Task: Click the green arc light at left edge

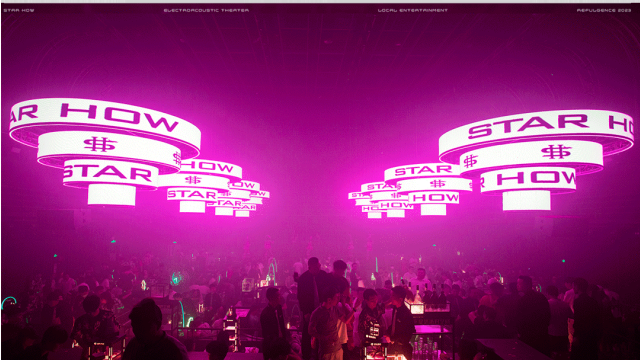Action: [8, 302]
